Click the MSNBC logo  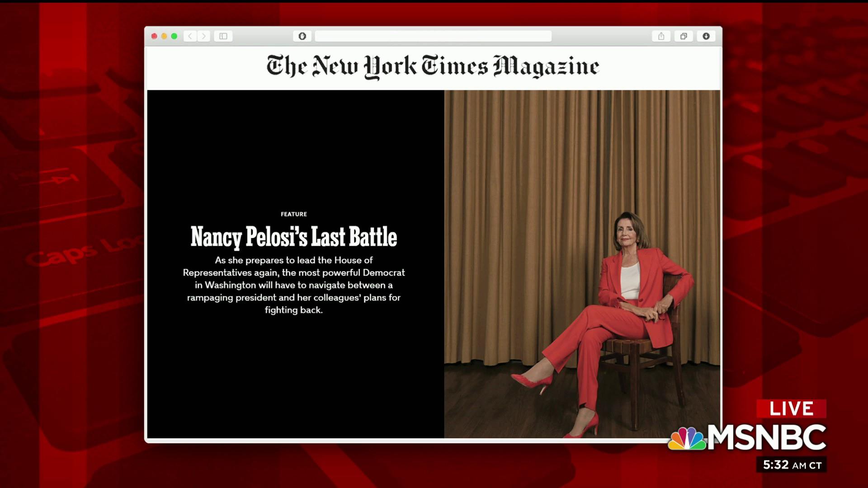coord(747,437)
